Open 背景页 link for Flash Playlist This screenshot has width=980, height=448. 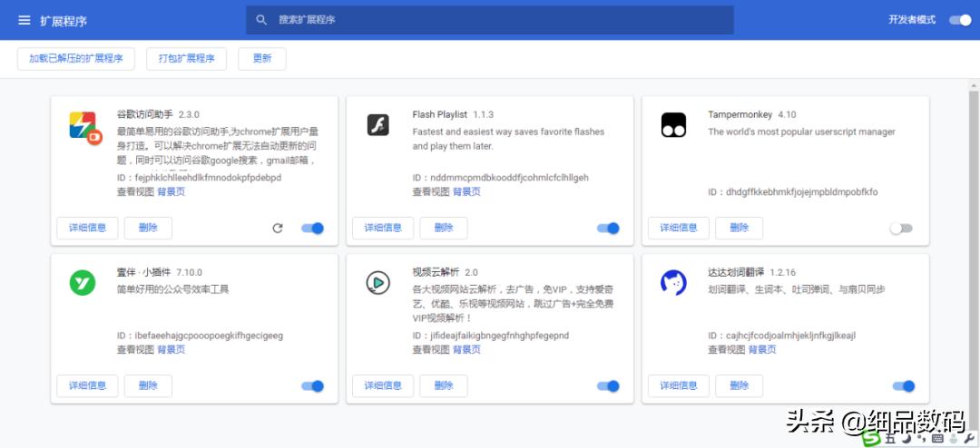pos(467,192)
